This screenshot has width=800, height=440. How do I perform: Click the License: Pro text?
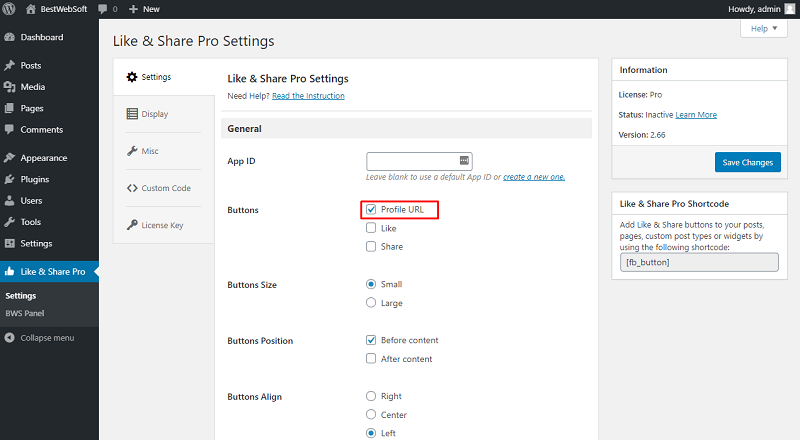[640, 95]
